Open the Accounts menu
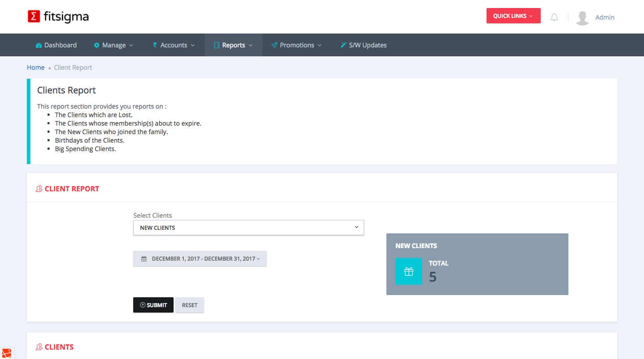The image size is (644, 359). tap(174, 45)
